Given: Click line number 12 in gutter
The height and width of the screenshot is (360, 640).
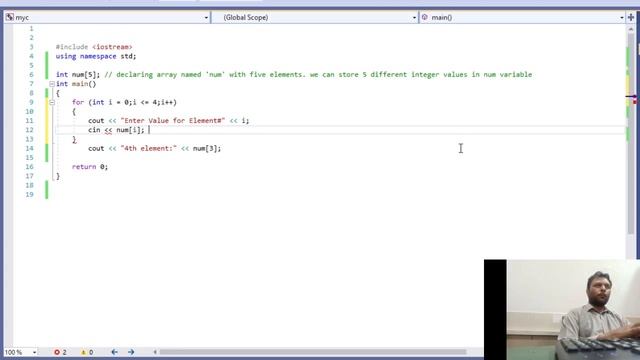Looking at the screenshot, I should click(x=29, y=130).
